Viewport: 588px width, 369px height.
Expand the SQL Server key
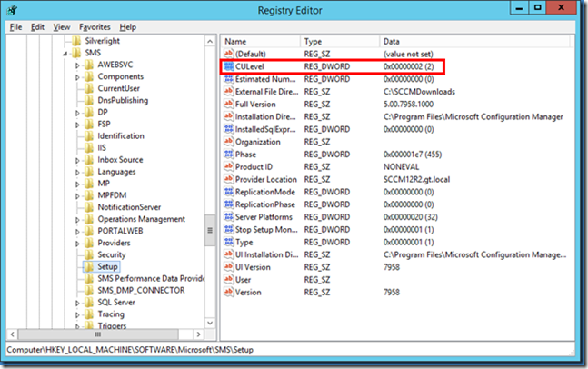click(77, 303)
